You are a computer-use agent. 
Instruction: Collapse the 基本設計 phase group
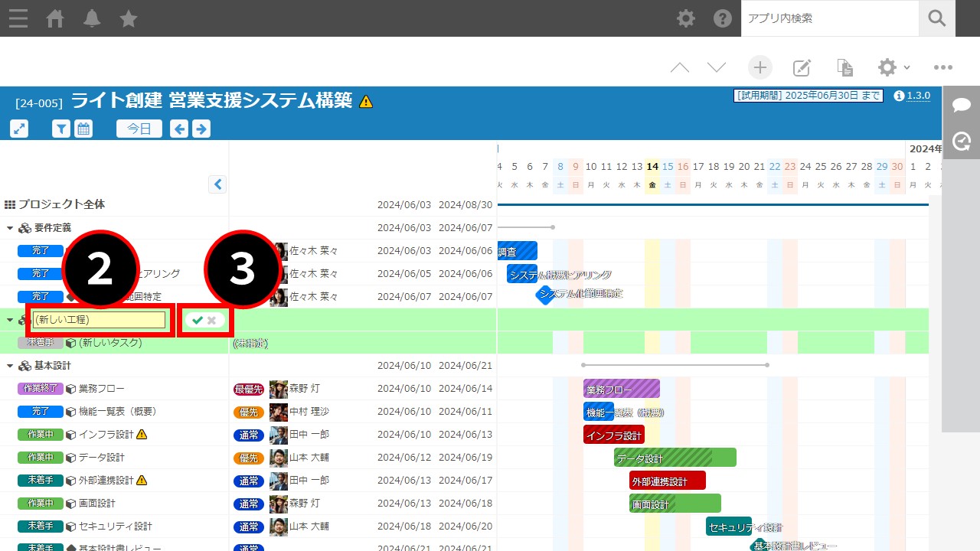coord(10,366)
